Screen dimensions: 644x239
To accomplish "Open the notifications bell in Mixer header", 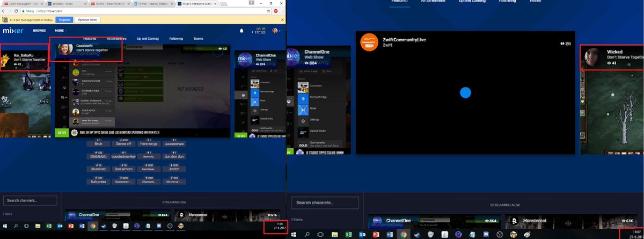I will (x=242, y=31).
